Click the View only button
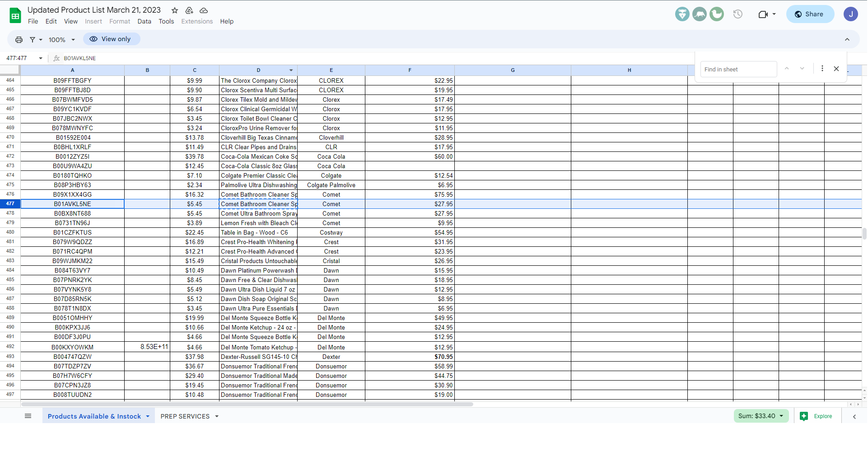Screen dimensions: 868x471 pyautogui.click(x=111, y=39)
